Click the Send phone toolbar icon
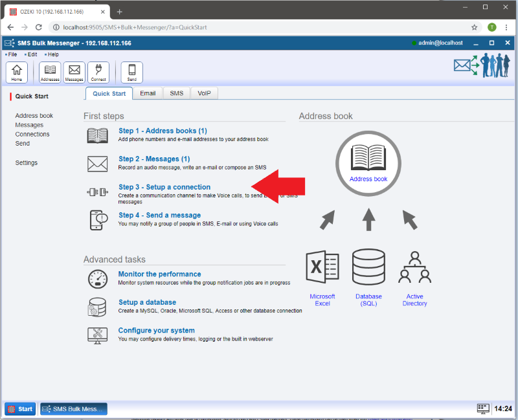This screenshot has height=420, width=518. [x=131, y=72]
